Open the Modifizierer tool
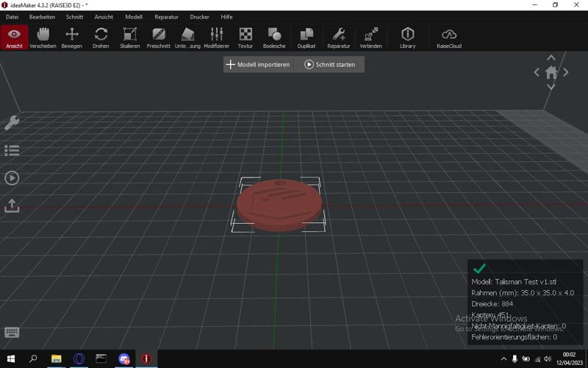The height and width of the screenshot is (368, 588). pos(216,37)
